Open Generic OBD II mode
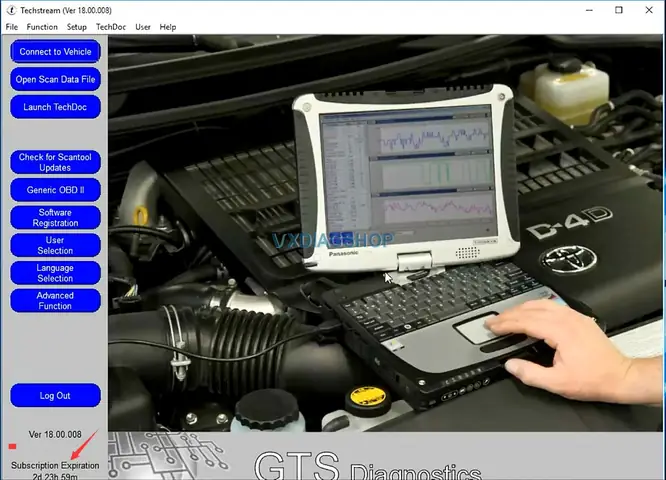 click(x=55, y=190)
